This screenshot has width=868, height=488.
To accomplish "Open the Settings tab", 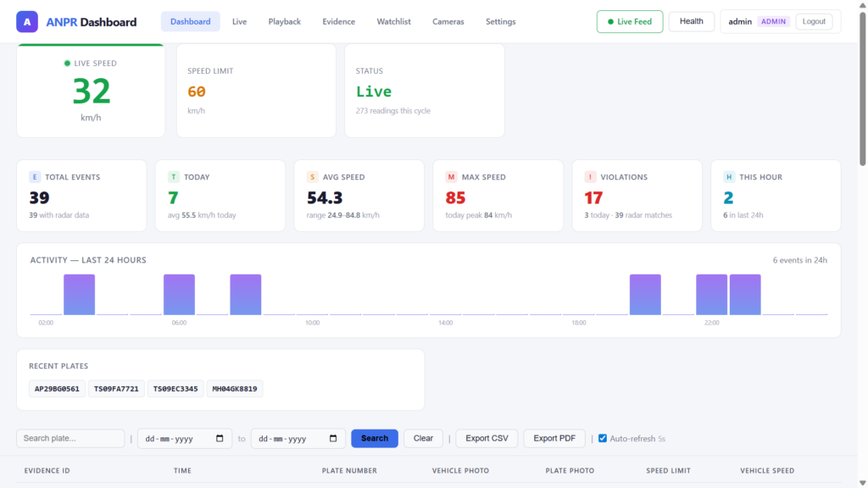I will [x=500, y=21].
